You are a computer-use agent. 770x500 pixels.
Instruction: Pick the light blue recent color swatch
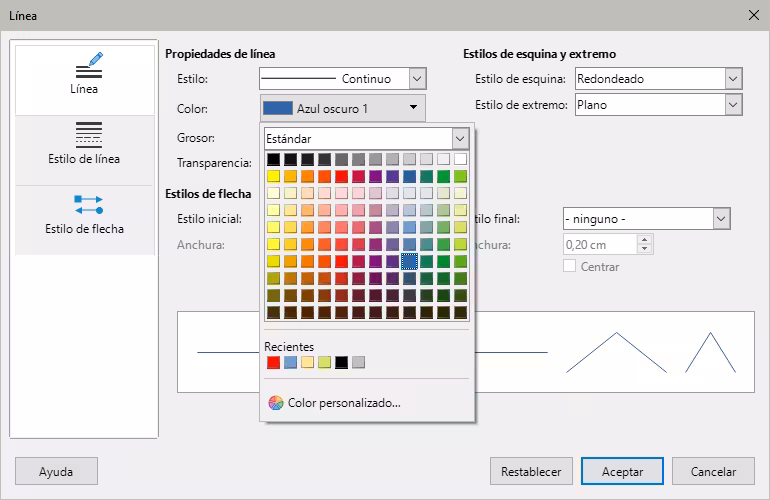[x=291, y=362]
